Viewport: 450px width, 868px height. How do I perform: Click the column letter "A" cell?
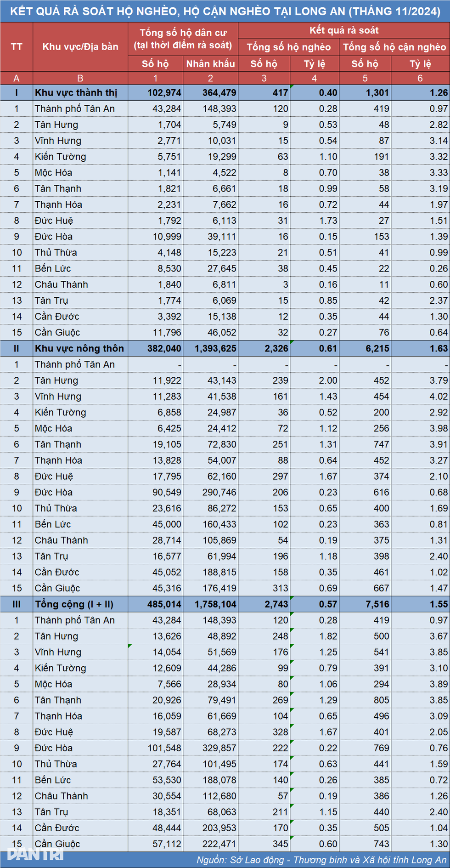tap(17, 78)
